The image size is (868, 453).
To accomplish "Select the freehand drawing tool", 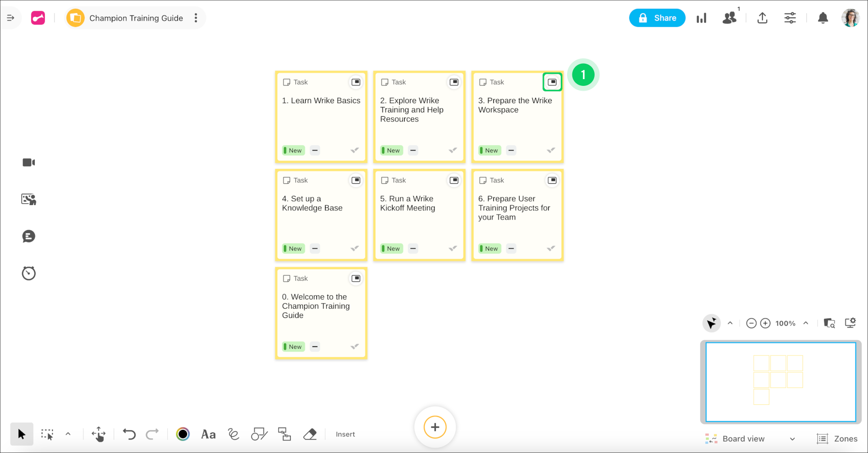I will (x=233, y=434).
